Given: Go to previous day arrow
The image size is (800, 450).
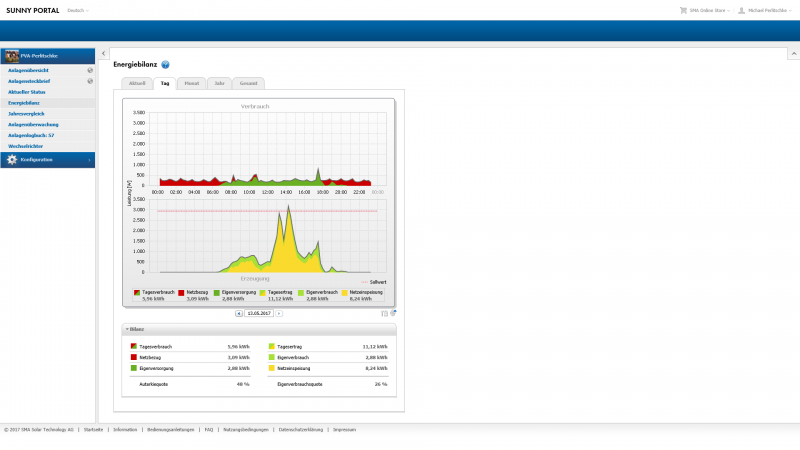Looking at the screenshot, I should click(239, 313).
